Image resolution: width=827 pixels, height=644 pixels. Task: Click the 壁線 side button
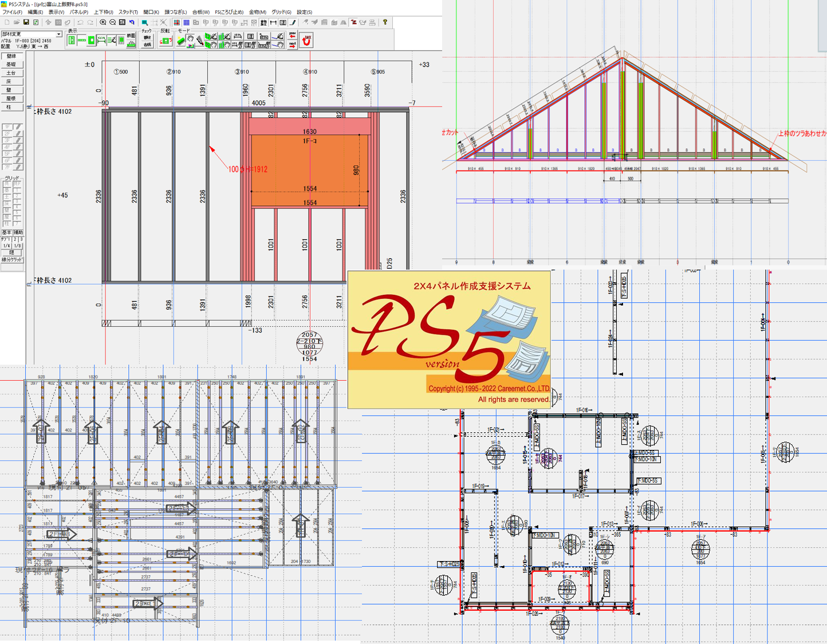pos(11,56)
